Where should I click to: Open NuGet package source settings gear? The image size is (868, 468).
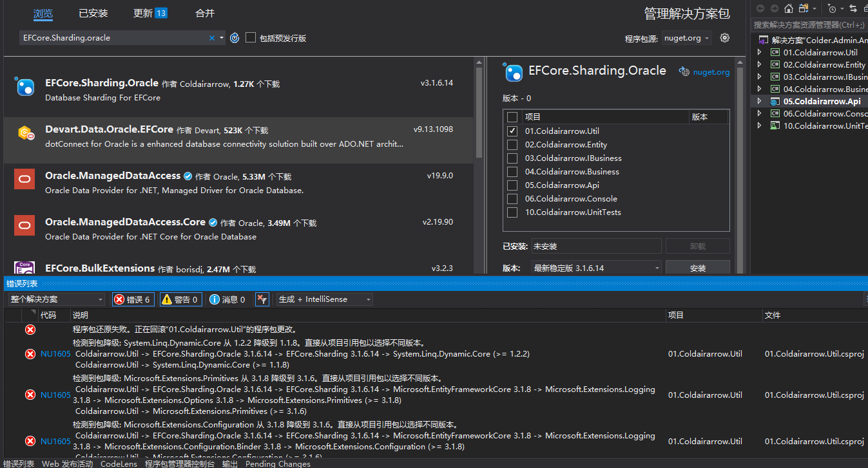(x=724, y=37)
